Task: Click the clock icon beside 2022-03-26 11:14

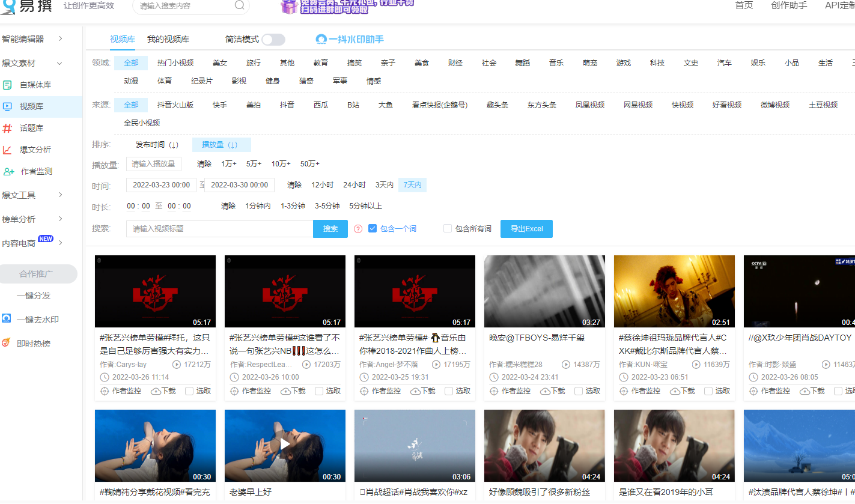Action: click(x=105, y=377)
